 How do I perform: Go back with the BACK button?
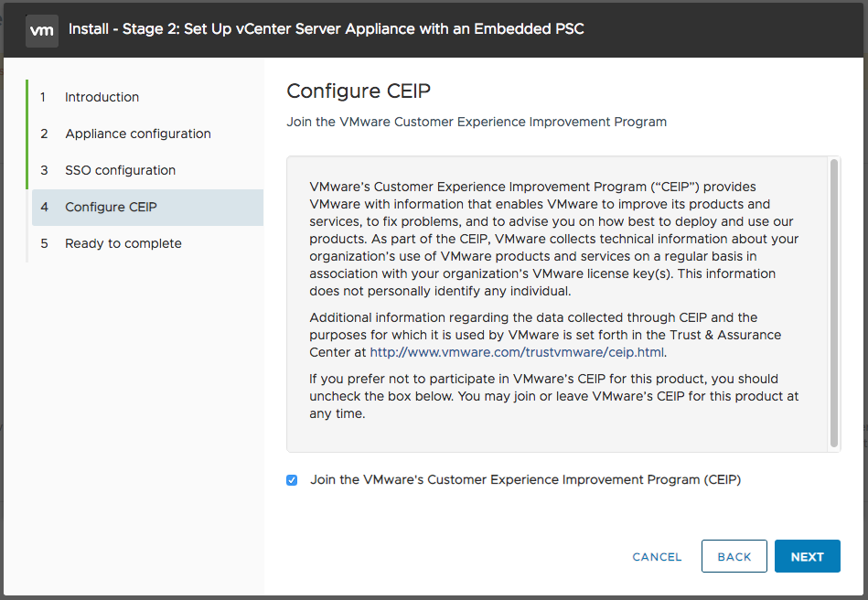click(734, 556)
